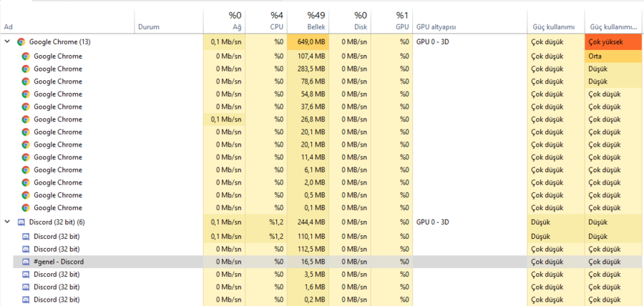644x306 pixels.
Task: Select the #genel - Discord process name
Action: click(59, 262)
